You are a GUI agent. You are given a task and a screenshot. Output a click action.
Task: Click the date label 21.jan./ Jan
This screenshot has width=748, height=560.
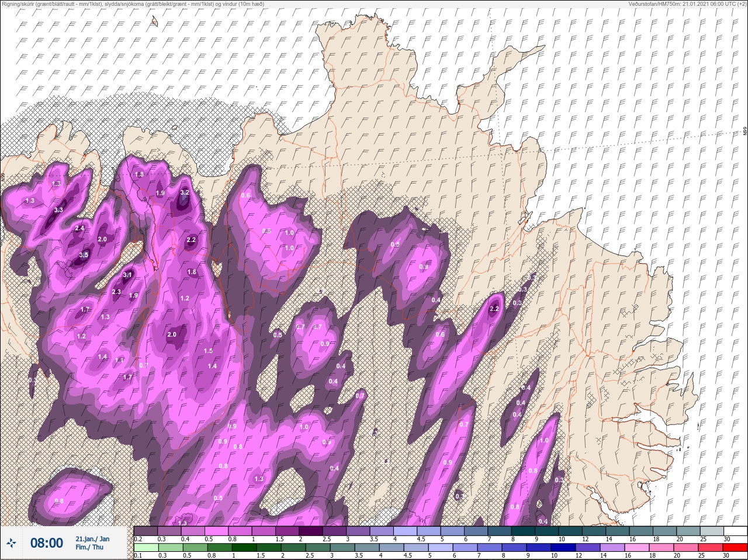click(x=92, y=538)
